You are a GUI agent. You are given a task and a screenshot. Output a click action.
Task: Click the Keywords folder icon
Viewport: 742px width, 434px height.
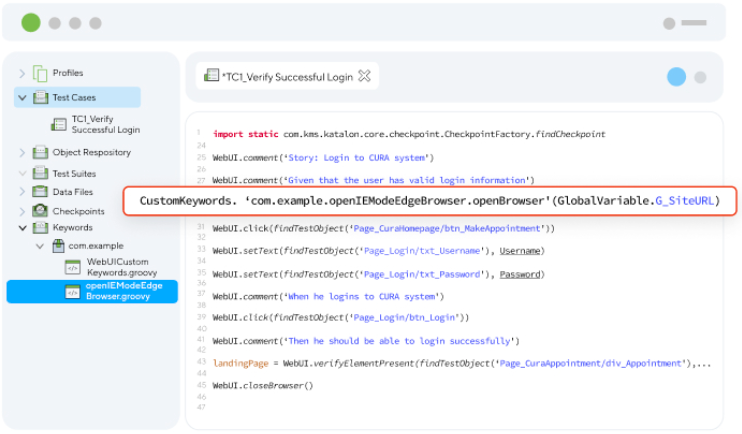coord(40,228)
